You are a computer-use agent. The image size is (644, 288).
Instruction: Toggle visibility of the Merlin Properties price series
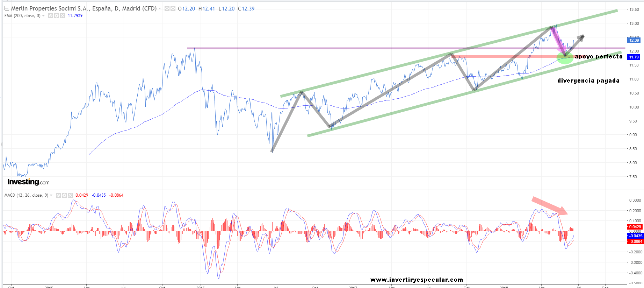tap(167, 8)
